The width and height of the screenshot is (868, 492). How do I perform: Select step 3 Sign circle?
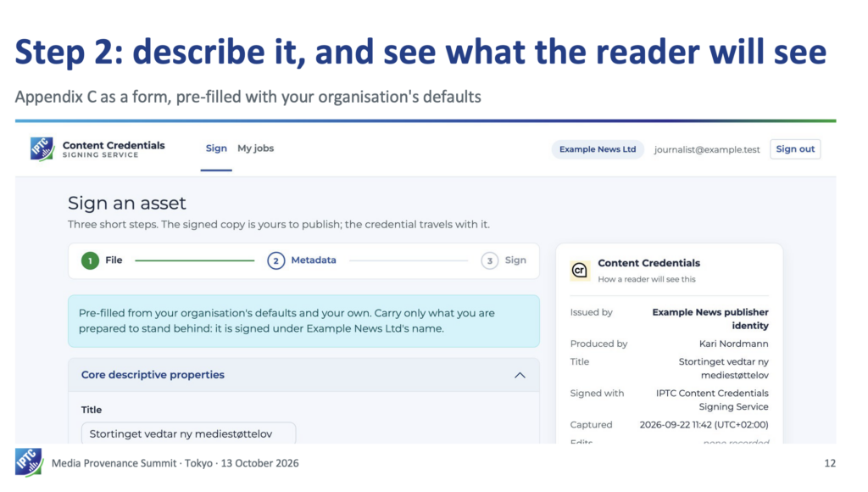pyautogui.click(x=489, y=260)
